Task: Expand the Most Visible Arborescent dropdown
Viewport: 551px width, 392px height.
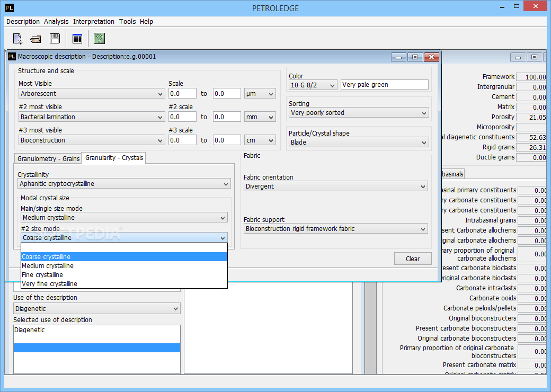Action: (x=91, y=94)
